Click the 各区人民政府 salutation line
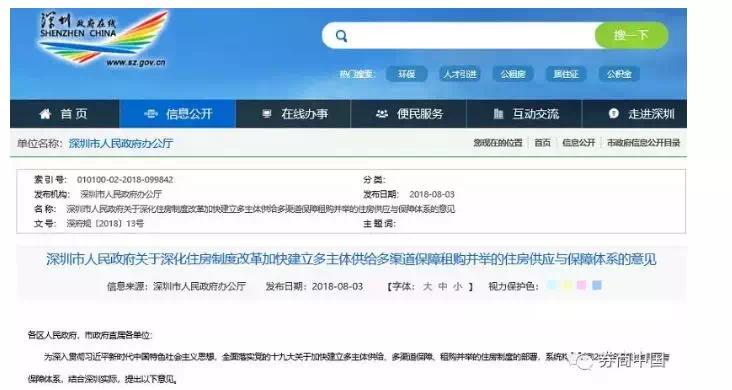Screen dimensions: 732x390 point(90,335)
